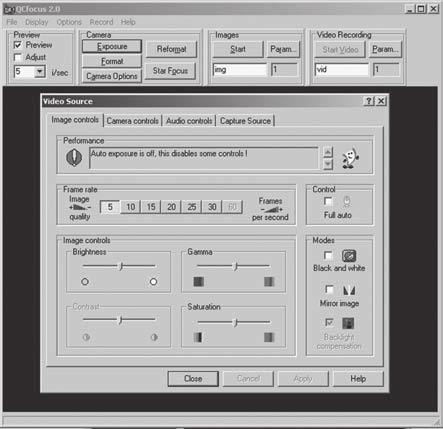Open the preview i/sec rate dropdown
443x429 pixels.
pyautogui.click(x=40, y=71)
